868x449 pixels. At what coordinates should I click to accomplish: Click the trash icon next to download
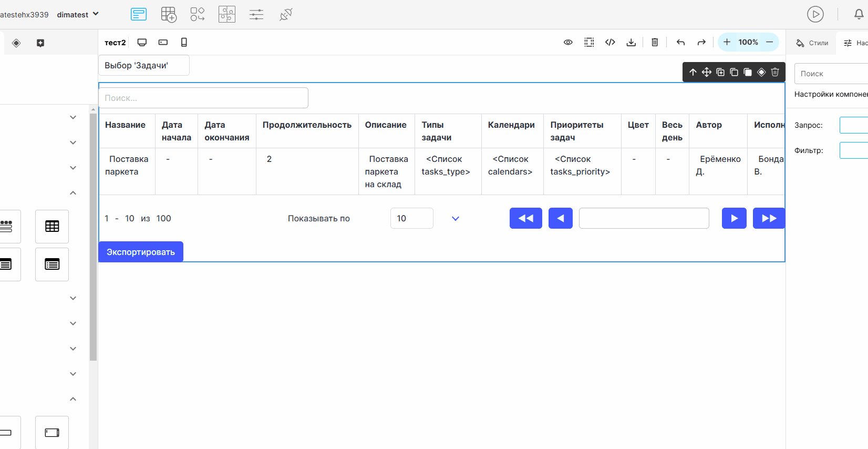[x=655, y=43]
